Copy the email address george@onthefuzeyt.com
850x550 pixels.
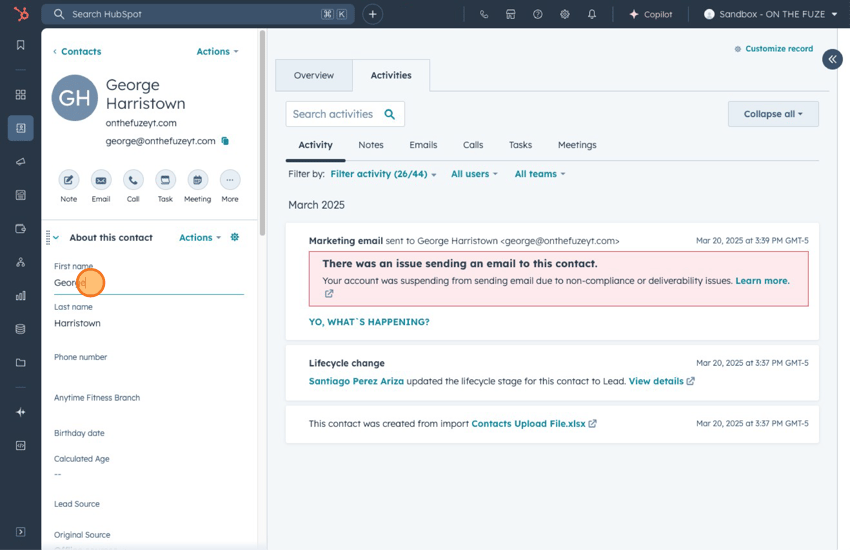(x=225, y=141)
